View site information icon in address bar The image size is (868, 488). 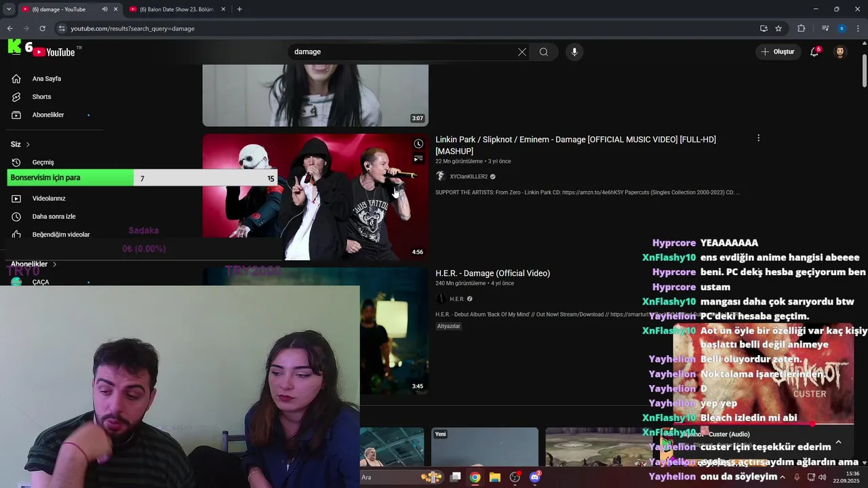[62, 28]
